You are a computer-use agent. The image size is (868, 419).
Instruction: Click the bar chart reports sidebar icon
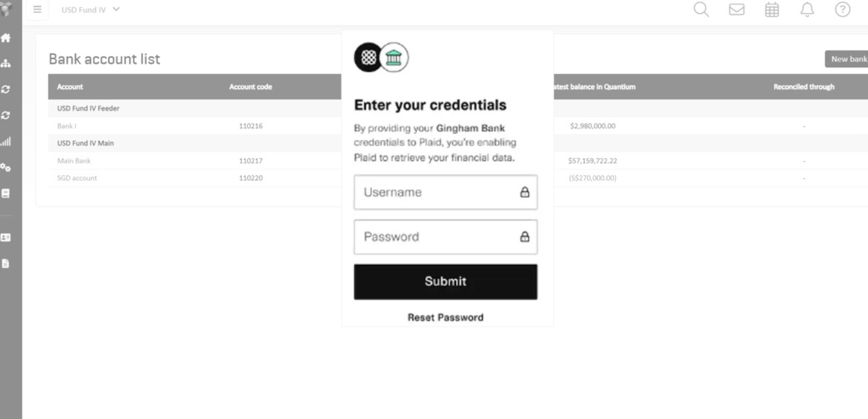[6, 141]
